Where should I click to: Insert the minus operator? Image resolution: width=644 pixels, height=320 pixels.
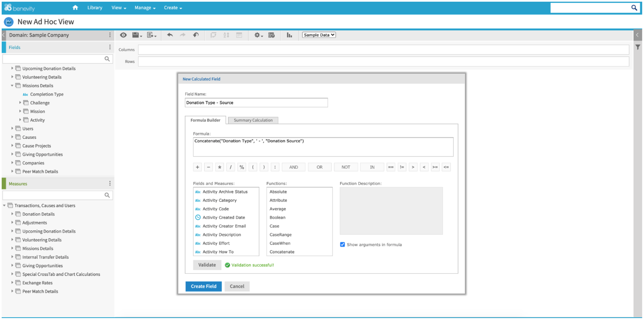click(209, 167)
